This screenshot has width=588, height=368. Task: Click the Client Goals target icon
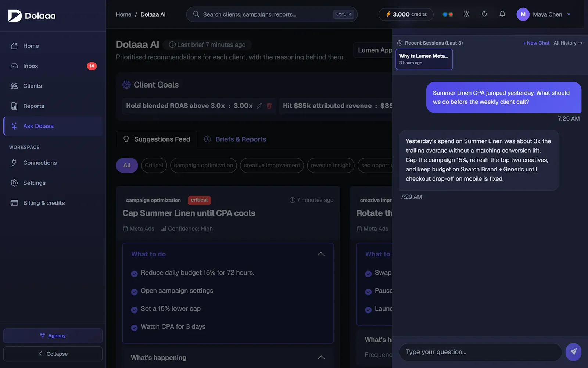click(x=126, y=85)
